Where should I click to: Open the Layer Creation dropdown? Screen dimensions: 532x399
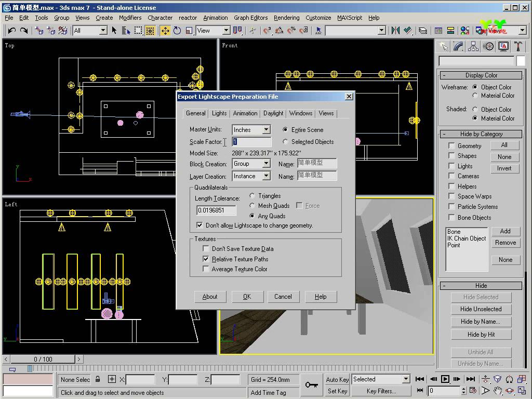point(267,176)
